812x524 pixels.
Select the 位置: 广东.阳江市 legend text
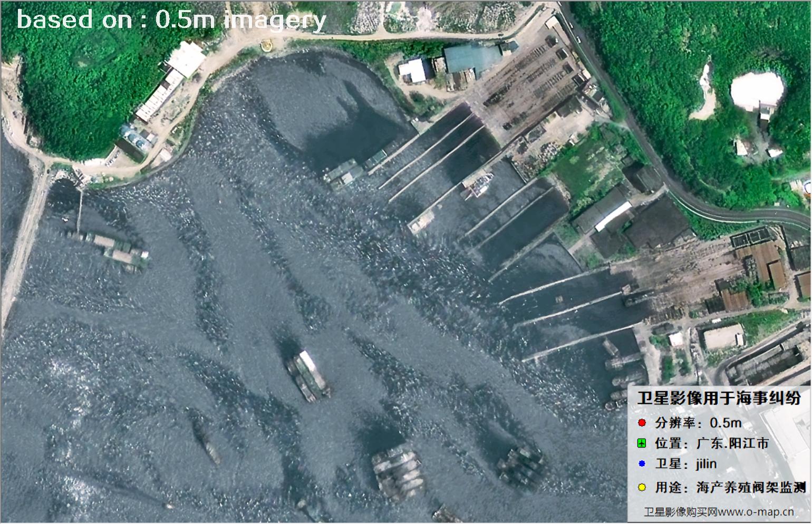[x=712, y=443]
